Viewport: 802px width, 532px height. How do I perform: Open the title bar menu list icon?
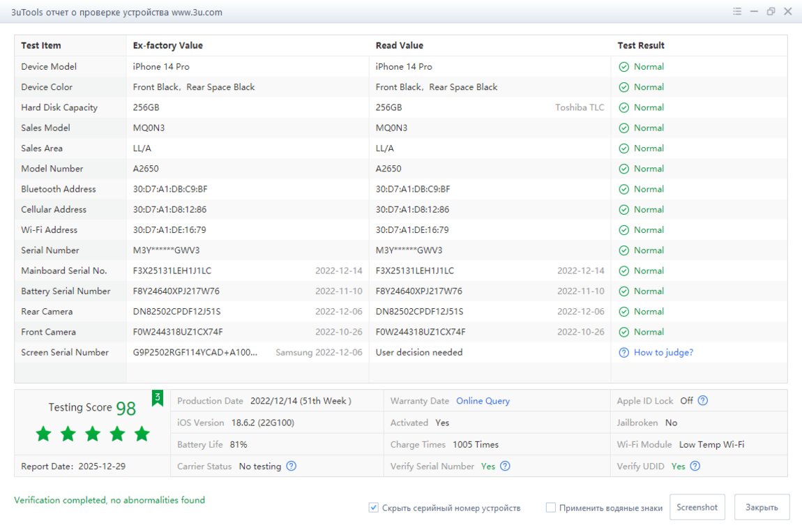point(737,12)
